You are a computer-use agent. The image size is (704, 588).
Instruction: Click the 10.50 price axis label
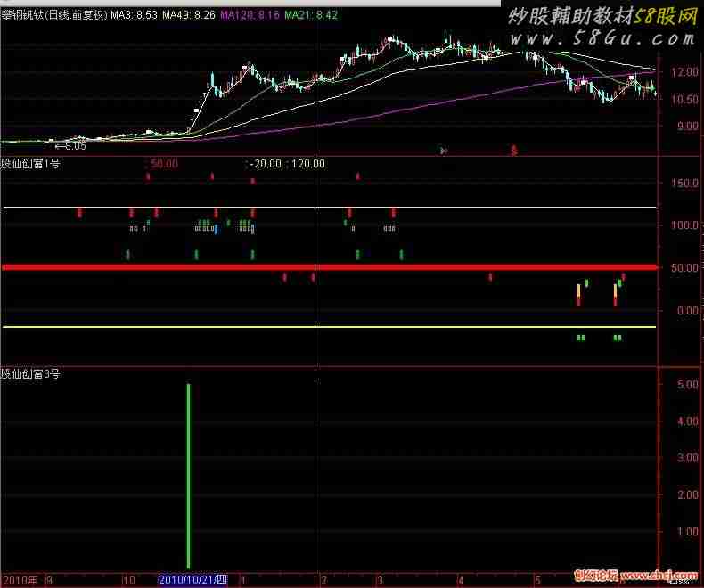click(684, 99)
